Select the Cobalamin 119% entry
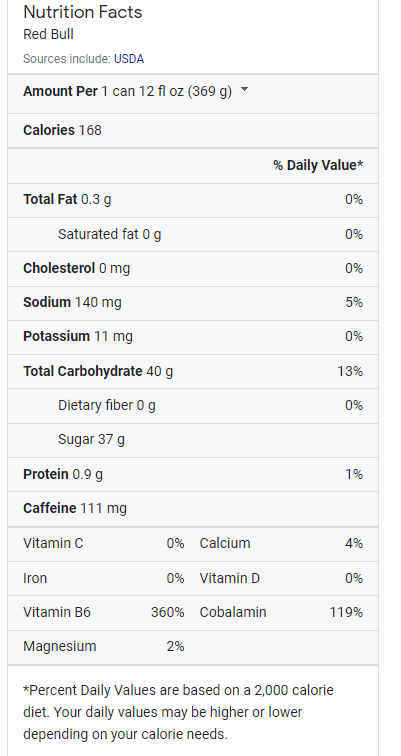Viewport: 401px width, 756px height. (281, 612)
